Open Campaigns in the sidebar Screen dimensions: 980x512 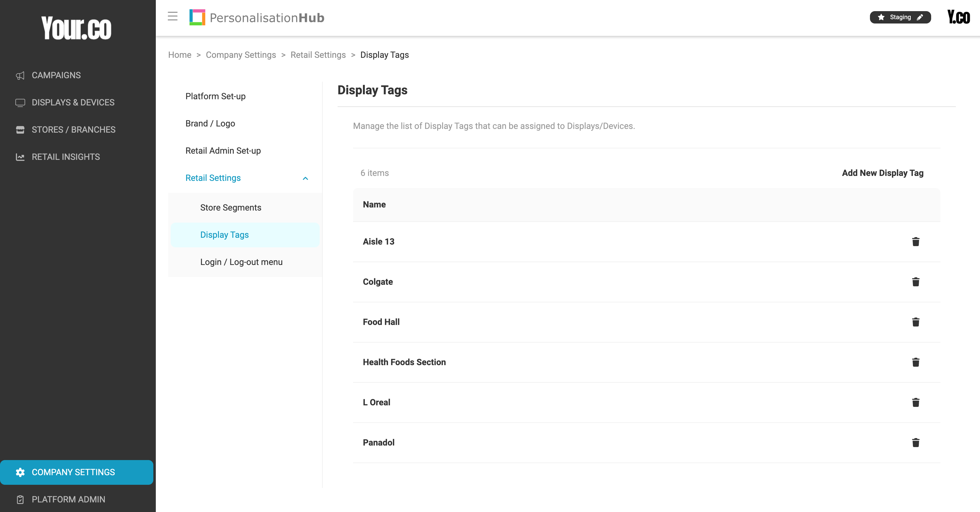tap(56, 75)
